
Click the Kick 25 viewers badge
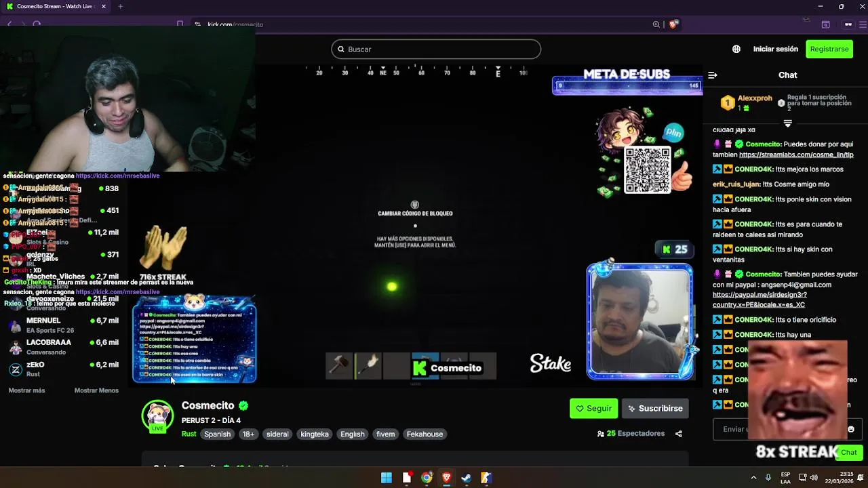coord(674,249)
